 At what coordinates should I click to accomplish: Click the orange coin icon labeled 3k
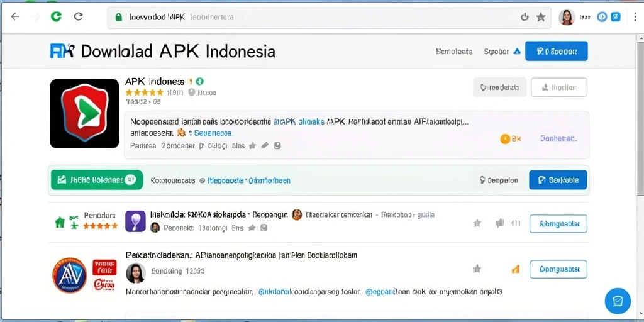(x=505, y=139)
